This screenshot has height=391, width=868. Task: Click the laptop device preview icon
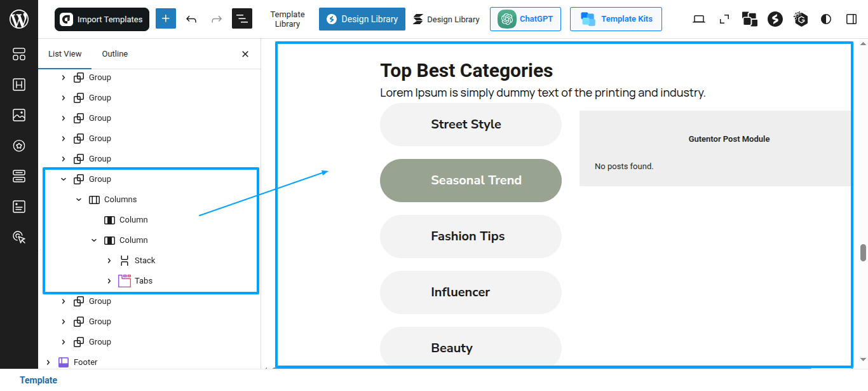point(699,19)
